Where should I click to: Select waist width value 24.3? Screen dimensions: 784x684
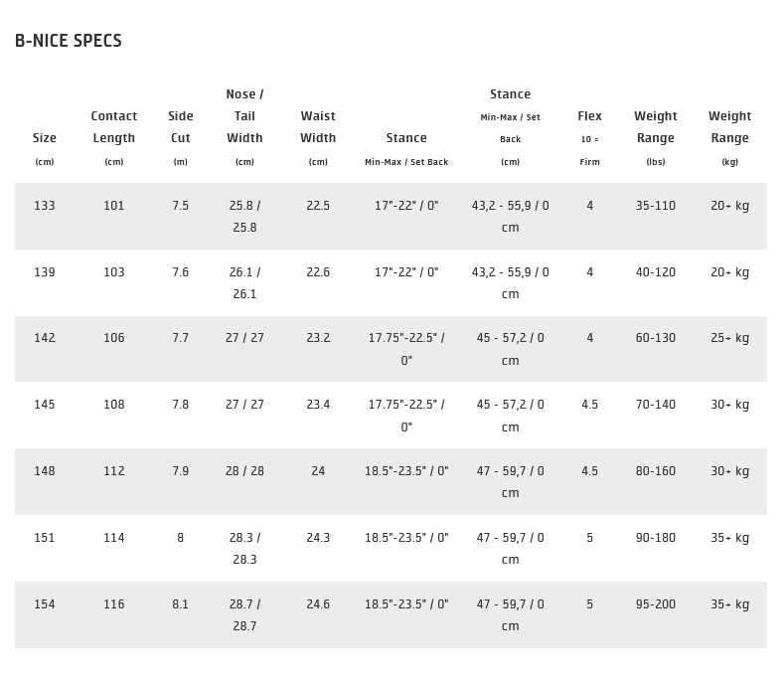318,538
